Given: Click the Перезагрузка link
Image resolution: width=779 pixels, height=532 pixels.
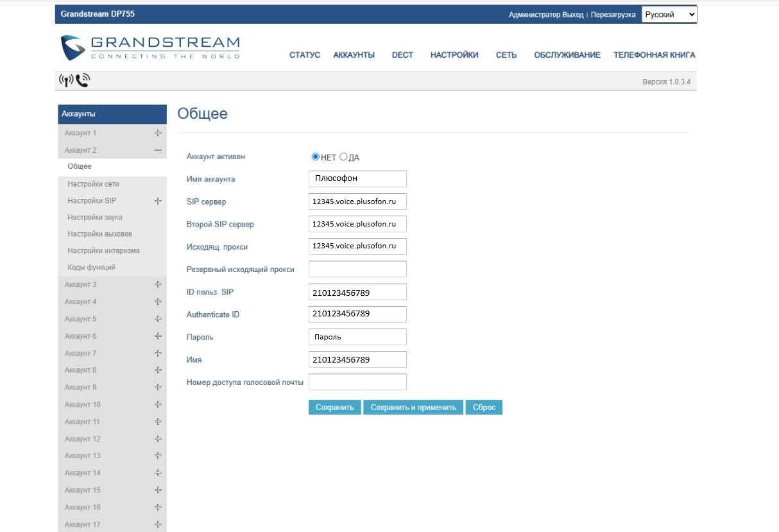Looking at the screenshot, I should coord(613,14).
